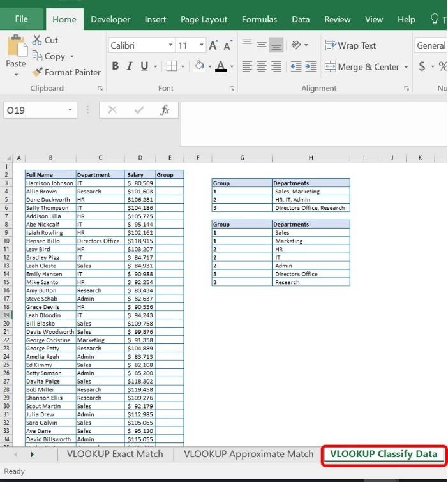Expand the font size dropdown
This screenshot has height=482, width=448.
click(202, 45)
